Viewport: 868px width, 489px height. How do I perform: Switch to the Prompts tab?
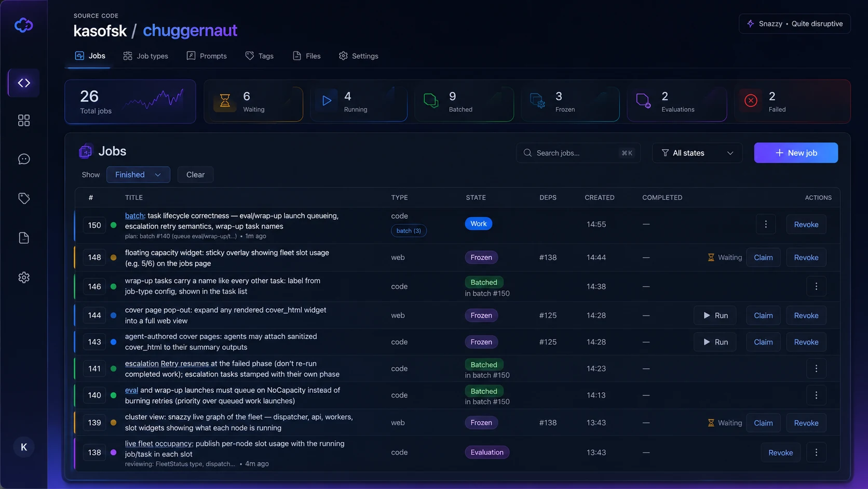pos(207,56)
